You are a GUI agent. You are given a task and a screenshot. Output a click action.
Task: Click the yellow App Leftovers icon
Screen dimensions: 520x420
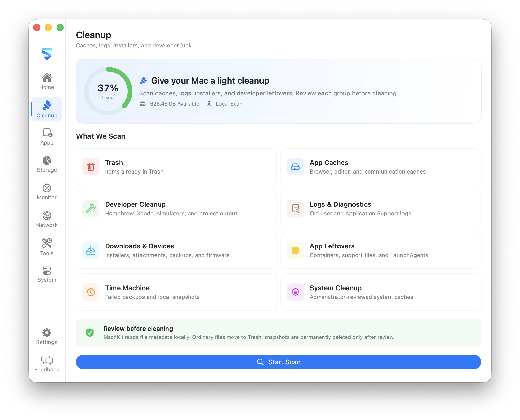295,250
